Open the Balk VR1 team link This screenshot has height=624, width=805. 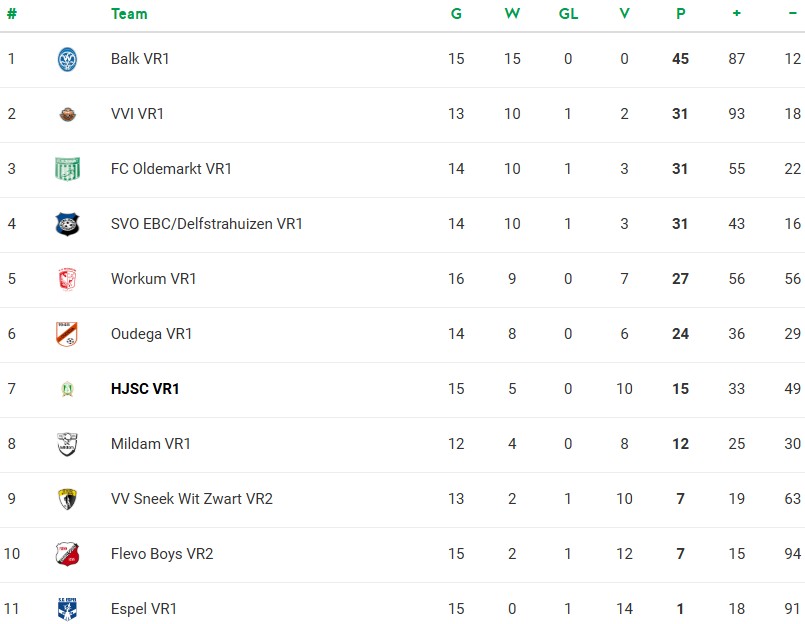pyautogui.click(x=140, y=59)
